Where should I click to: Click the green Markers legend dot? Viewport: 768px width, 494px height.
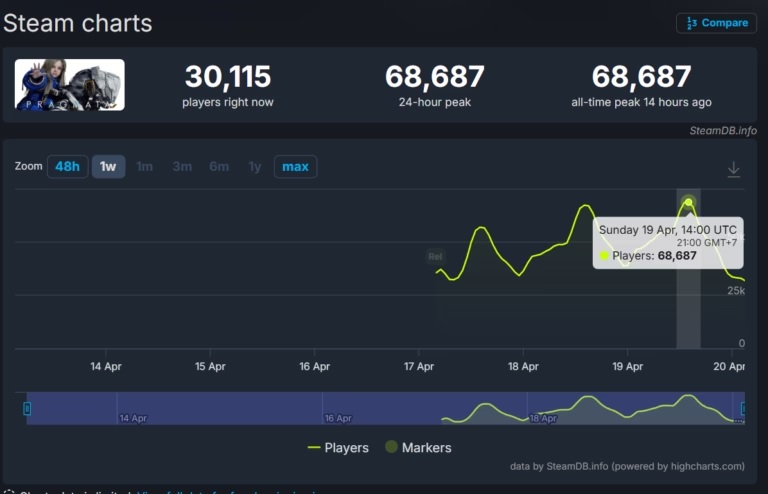click(x=391, y=447)
